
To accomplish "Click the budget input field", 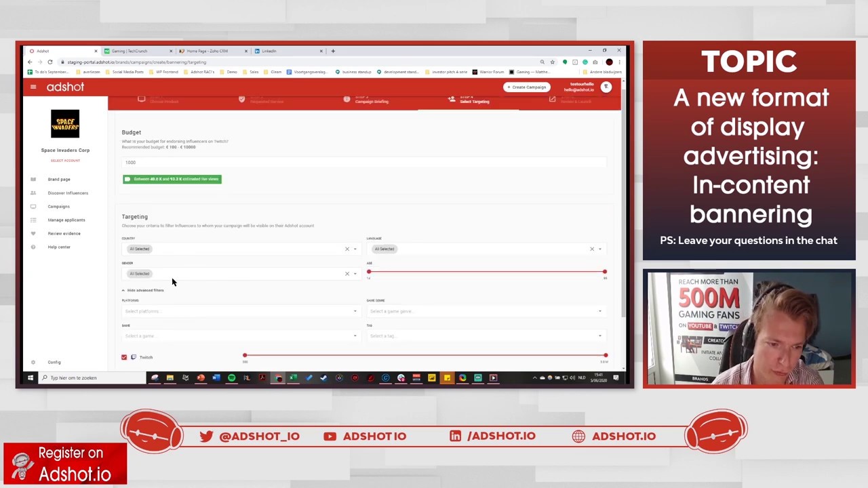I will pos(363,162).
